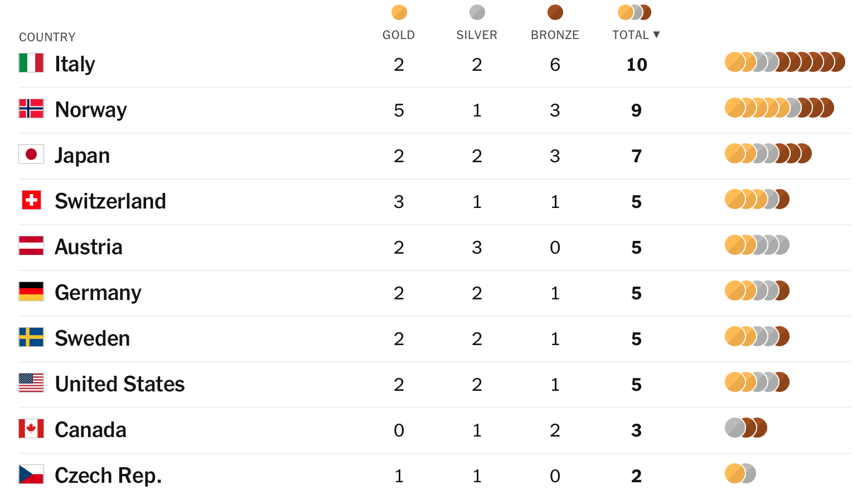The height and width of the screenshot is (504, 862).
Task: Click the Norway flag icon
Action: click(31, 109)
